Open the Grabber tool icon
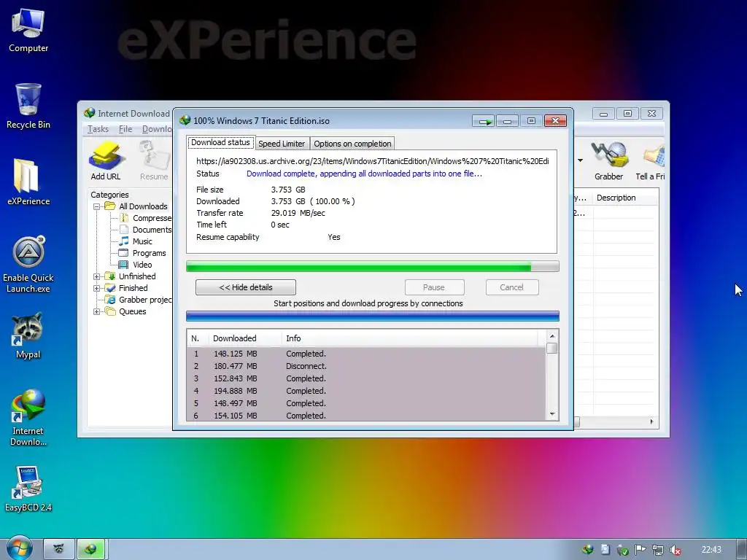The width and height of the screenshot is (747, 560). (x=608, y=161)
